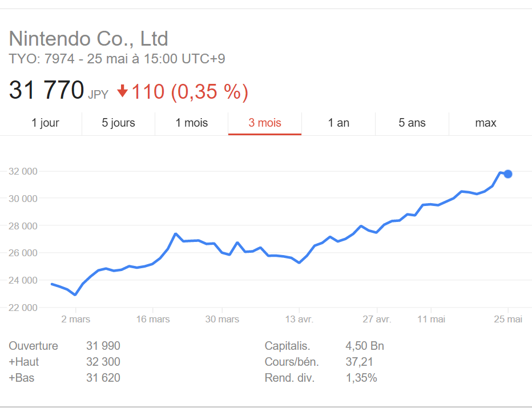Click the +Bas value 31 620
Image resolution: width=532 pixels, height=408 pixels.
click(x=103, y=378)
